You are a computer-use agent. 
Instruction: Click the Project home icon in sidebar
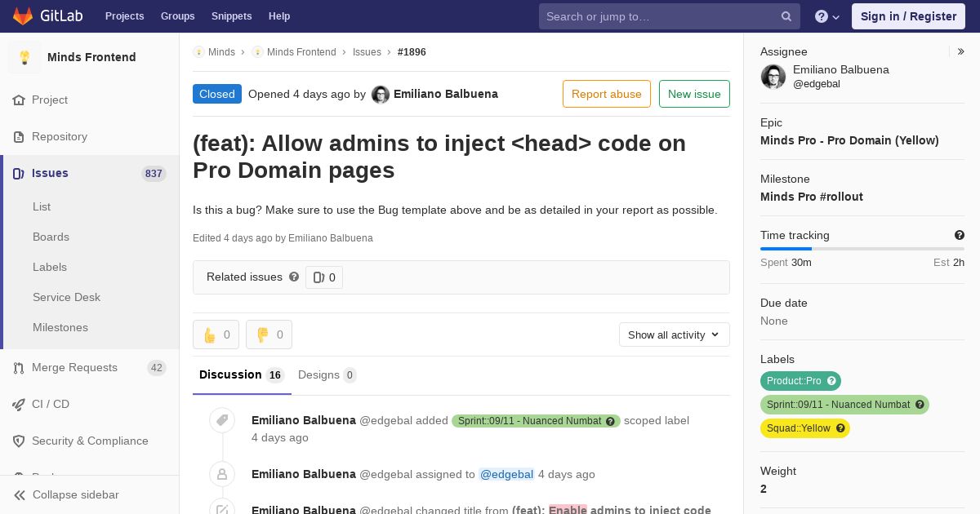coord(19,100)
